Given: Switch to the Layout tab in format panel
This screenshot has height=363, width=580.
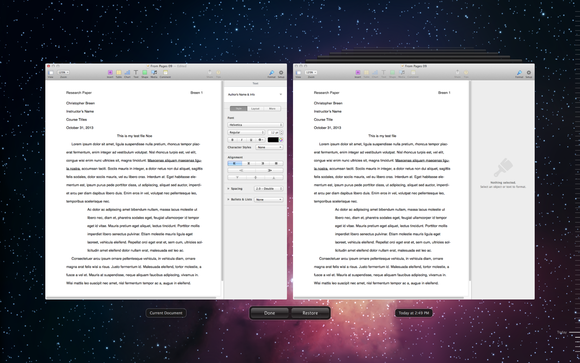Looking at the screenshot, I should tap(255, 108).
